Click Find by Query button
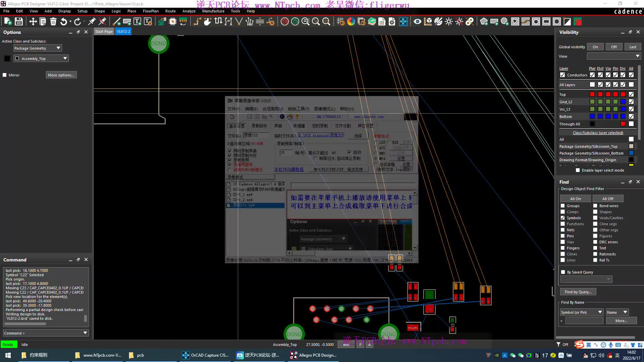The image size is (644, 362). pos(578,292)
